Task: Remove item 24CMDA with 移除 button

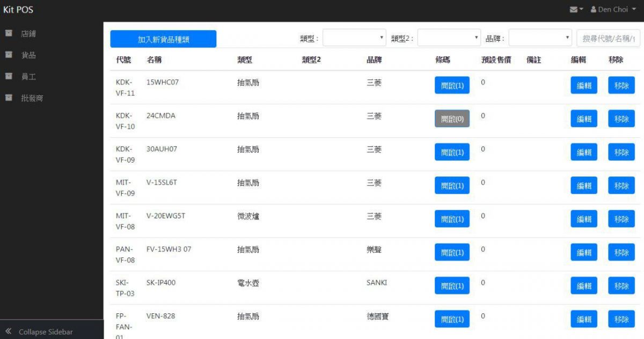Action: tap(621, 119)
